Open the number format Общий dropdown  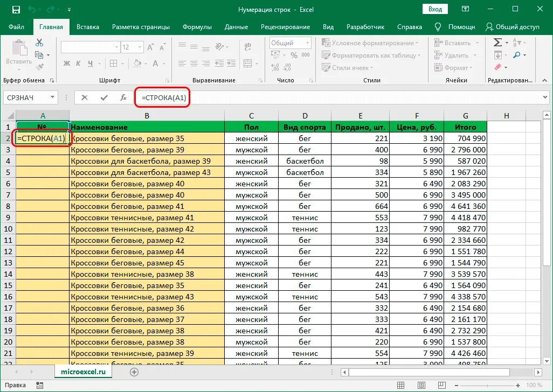[308, 43]
